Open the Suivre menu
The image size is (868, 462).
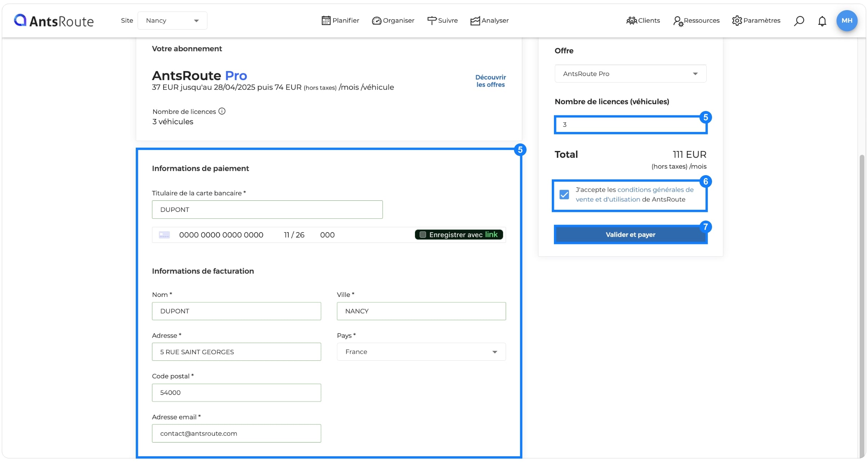pos(442,21)
